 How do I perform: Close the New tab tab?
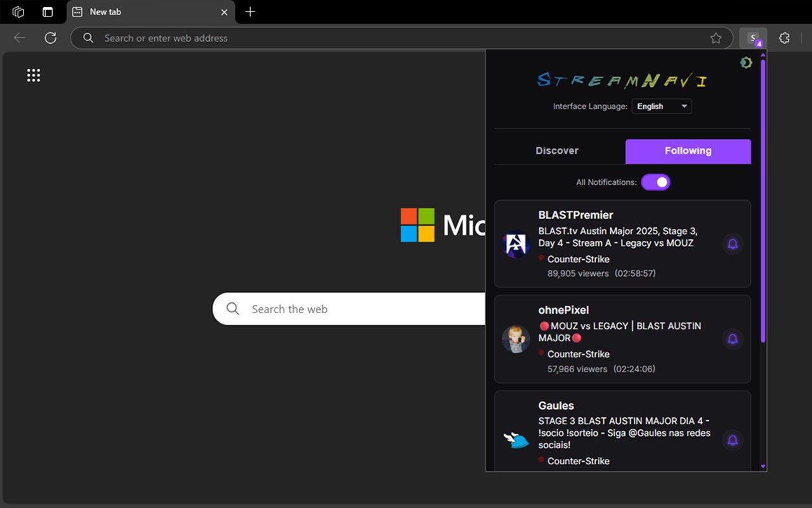224,12
